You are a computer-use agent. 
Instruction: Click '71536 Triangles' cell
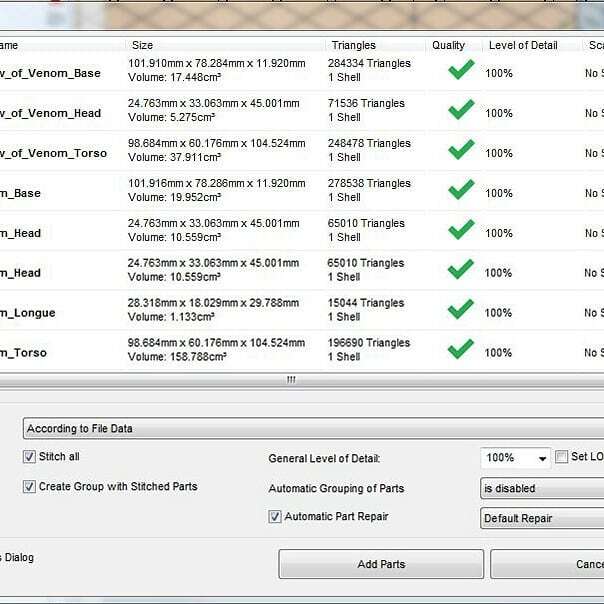[366, 103]
